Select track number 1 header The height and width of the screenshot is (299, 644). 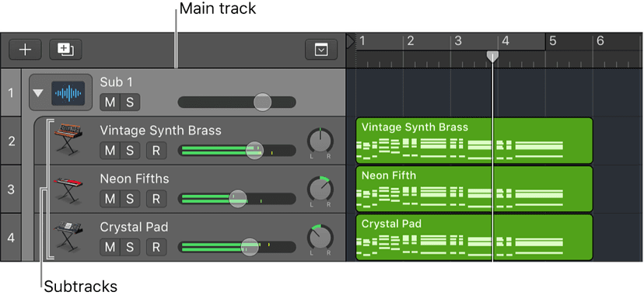[x=11, y=92]
